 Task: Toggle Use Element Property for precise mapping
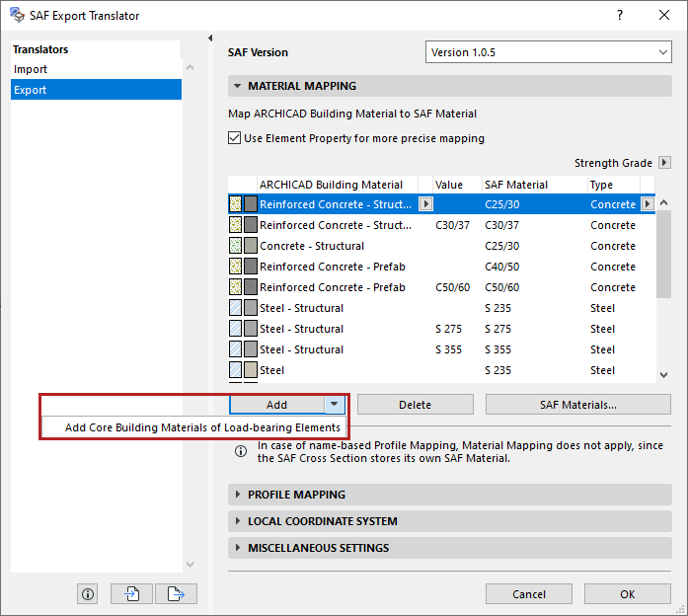[234, 138]
